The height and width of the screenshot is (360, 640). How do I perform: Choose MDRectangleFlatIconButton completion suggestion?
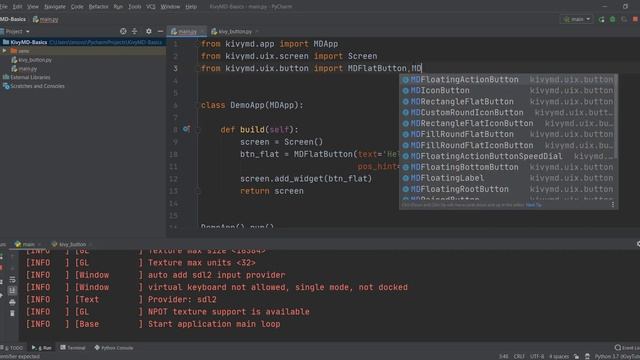click(x=507, y=123)
